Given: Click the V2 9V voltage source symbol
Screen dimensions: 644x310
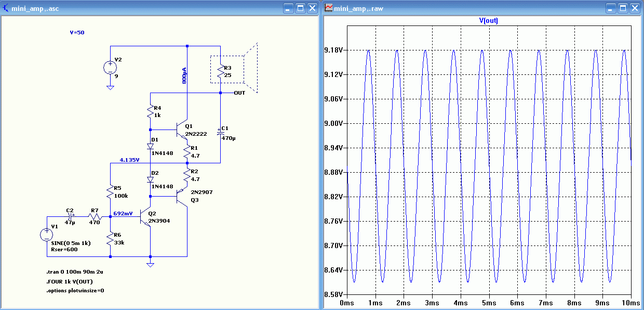Looking at the screenshot, I should (x=110, y=68).
